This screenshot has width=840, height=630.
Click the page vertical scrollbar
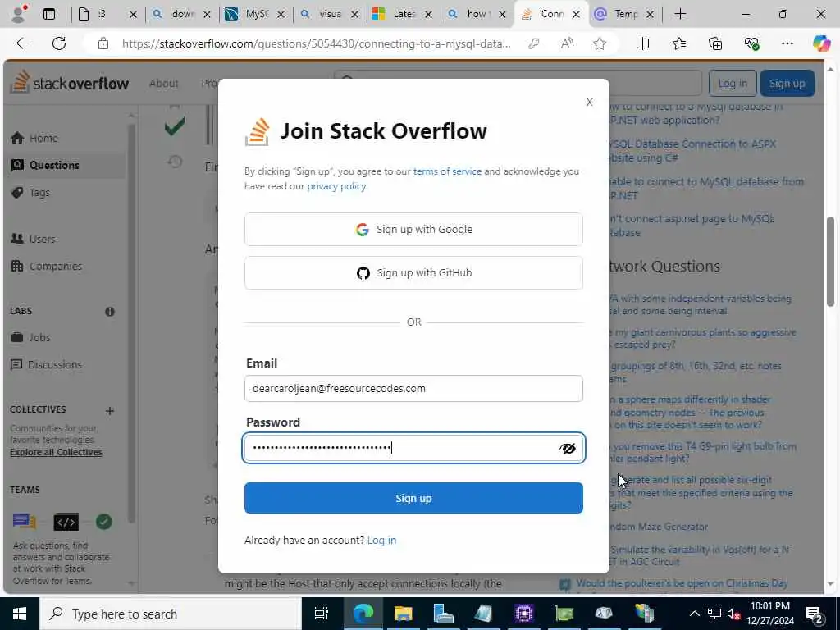(830, 262)
